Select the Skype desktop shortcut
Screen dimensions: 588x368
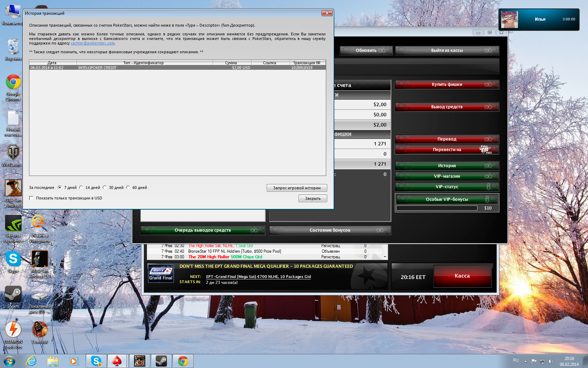coord(13,262)
